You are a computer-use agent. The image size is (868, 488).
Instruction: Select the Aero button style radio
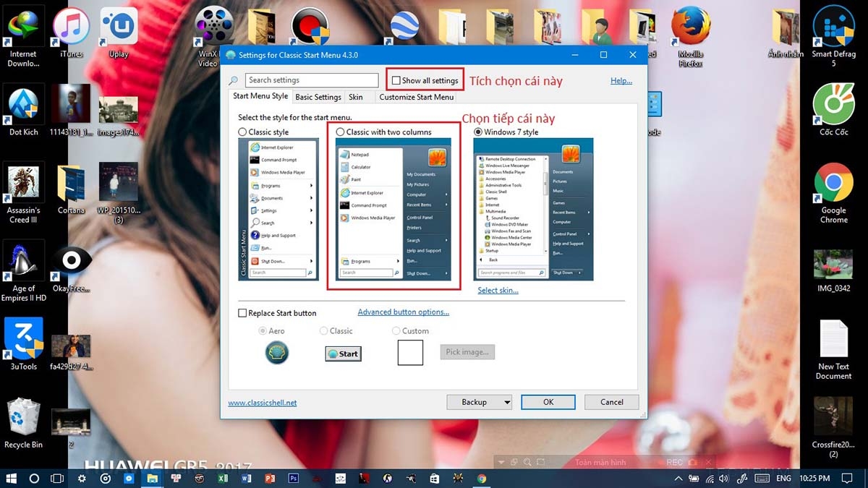(263, 331)
